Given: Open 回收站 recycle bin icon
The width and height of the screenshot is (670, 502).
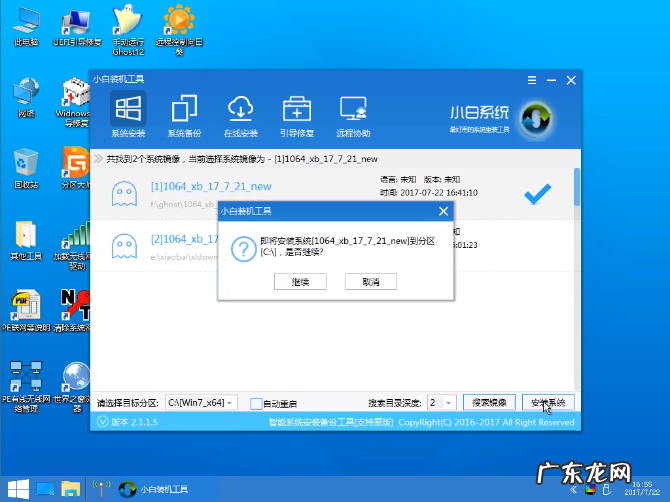Looking at the screenshot, I should point(26,169).
